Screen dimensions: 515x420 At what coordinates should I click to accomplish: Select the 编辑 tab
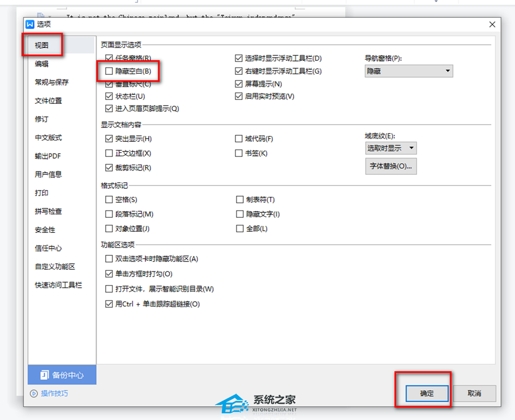coord(42,64)
